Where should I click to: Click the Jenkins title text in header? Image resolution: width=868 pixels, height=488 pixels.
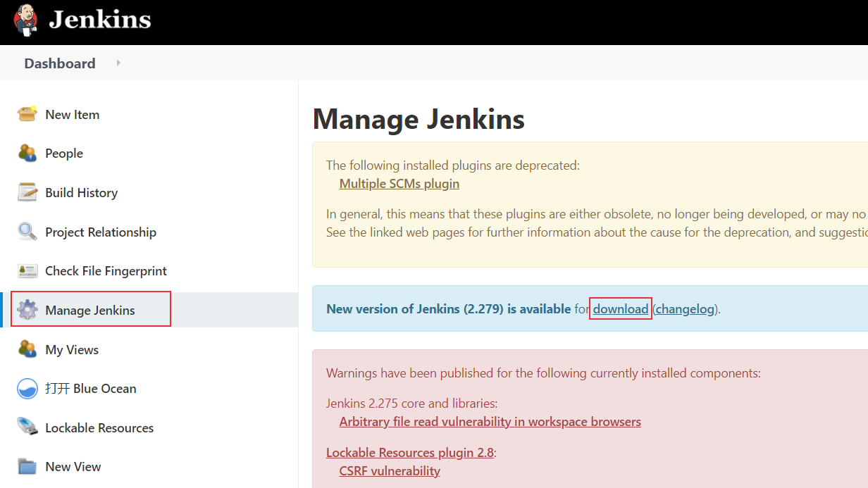tap(100, 20)
